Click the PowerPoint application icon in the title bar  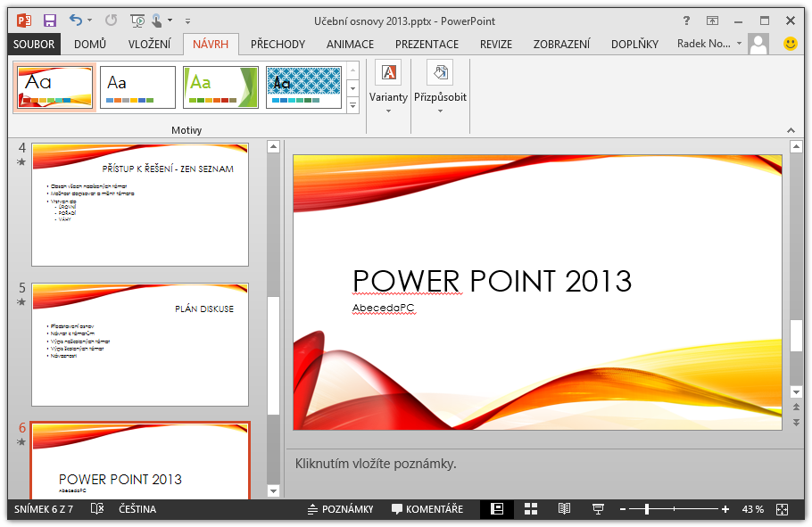coord(24,21)
